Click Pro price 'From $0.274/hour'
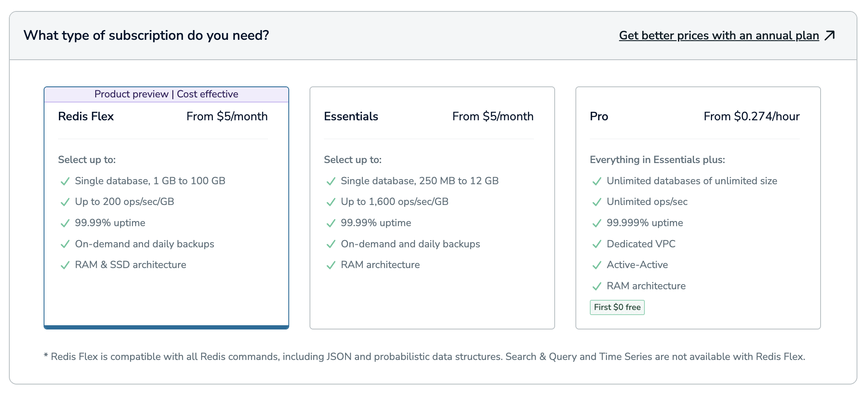868x393 pixels. pos(752,116)
